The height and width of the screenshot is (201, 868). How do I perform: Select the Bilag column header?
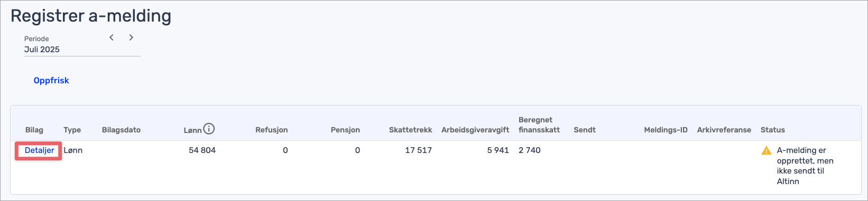point(34,130)
